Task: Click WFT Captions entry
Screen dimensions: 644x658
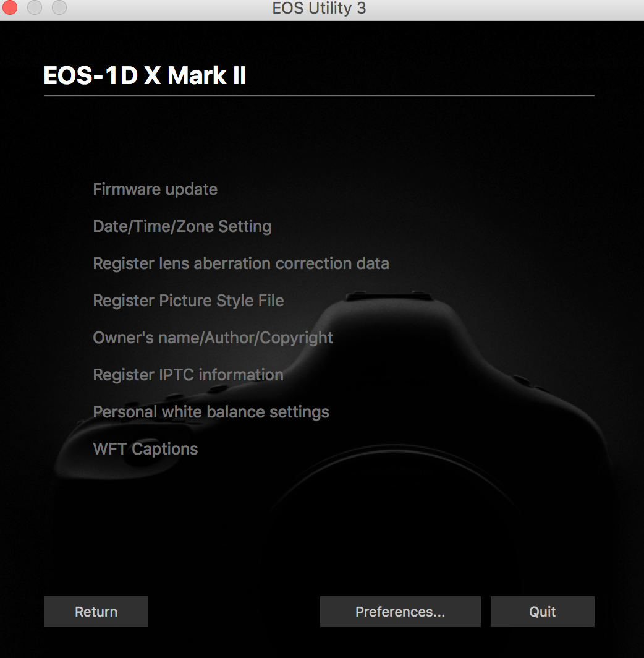Action: click(x=145, y=449)
